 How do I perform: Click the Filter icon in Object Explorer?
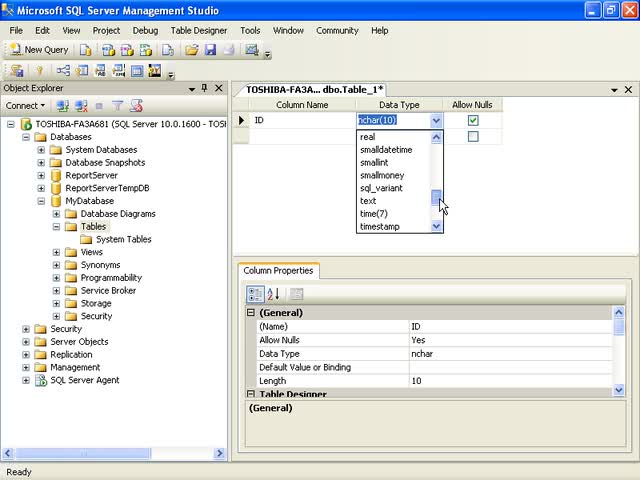(117, 105)
